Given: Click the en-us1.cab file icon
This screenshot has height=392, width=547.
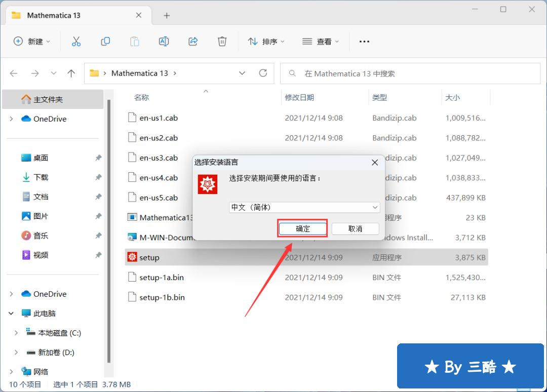Looking at the screenshot, I should coord(132,117).
